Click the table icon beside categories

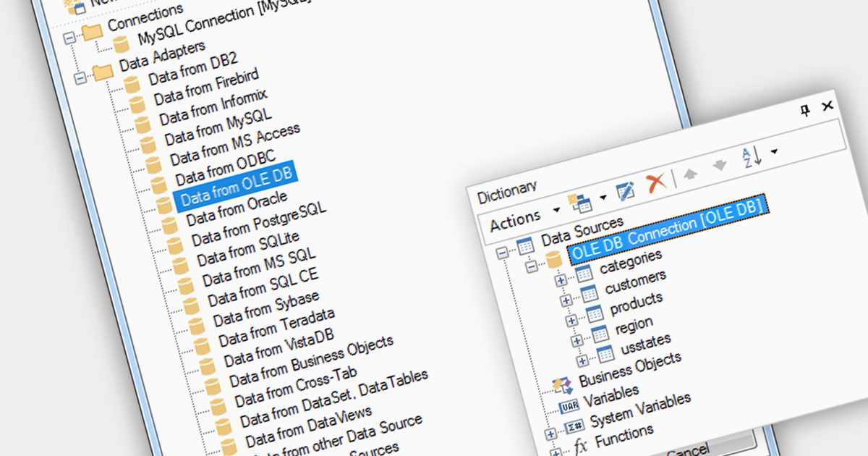584,274
